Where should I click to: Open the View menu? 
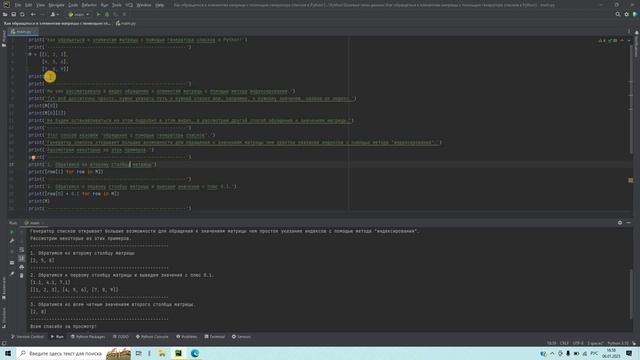[40, 5]
